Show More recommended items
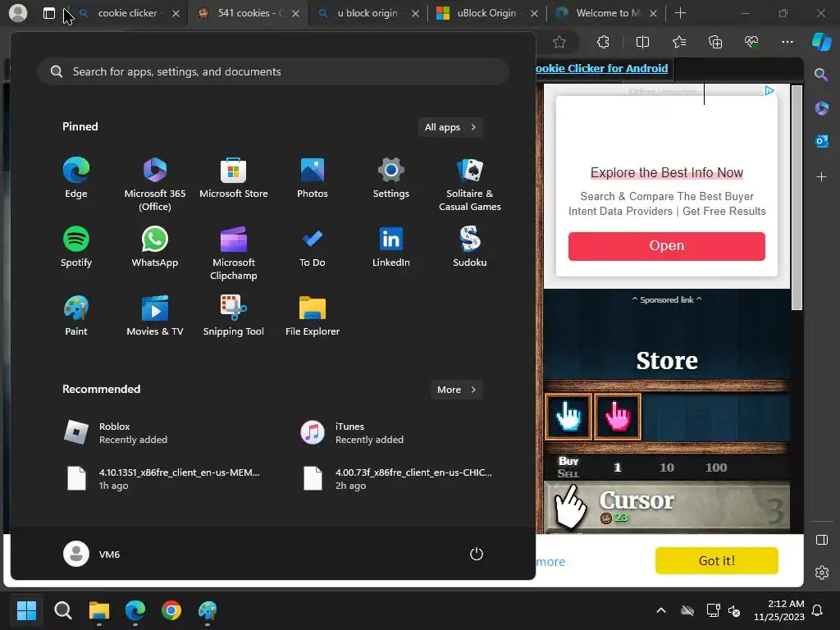The height and width of the screenshot is (630, 840). pyautogui.click(x=456, y=390)
